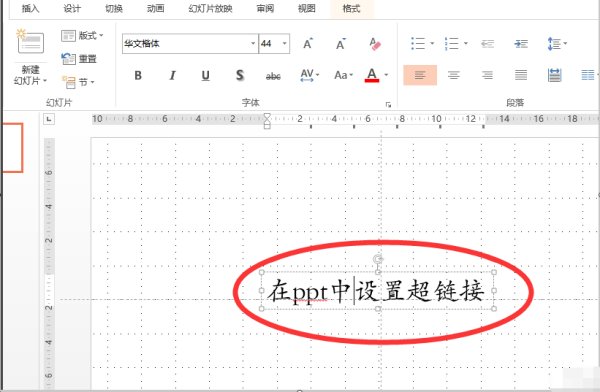The width and height of the screenshot is (600, 392).
Task: Click the text box top-left resize handle
Action: coord(262,272)
